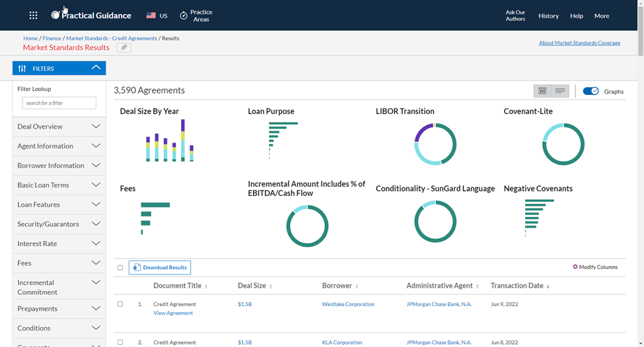Check the select-all results checkbox
The image size is (644, 347).
(x=120, y=267)
